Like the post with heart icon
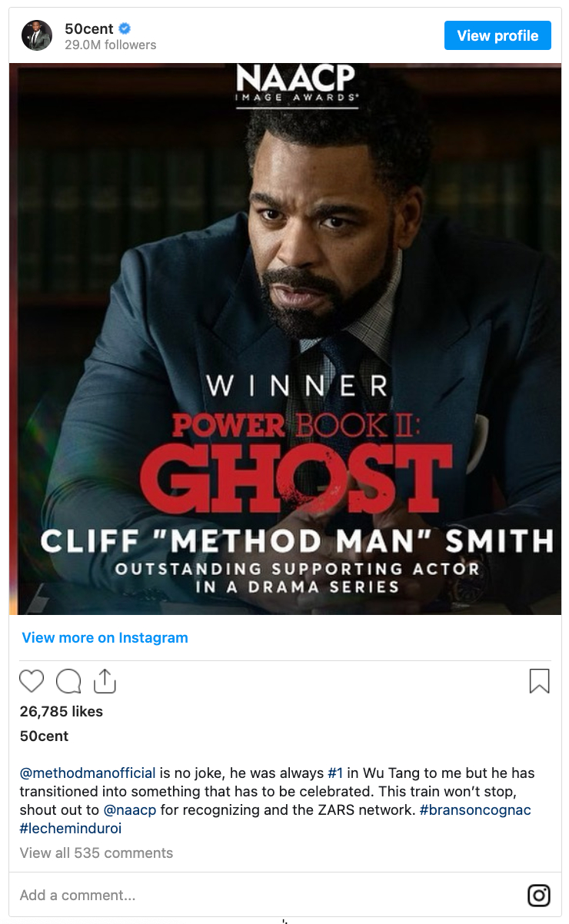This screenshot has height=924, width=569. click(x=32, y=681)
